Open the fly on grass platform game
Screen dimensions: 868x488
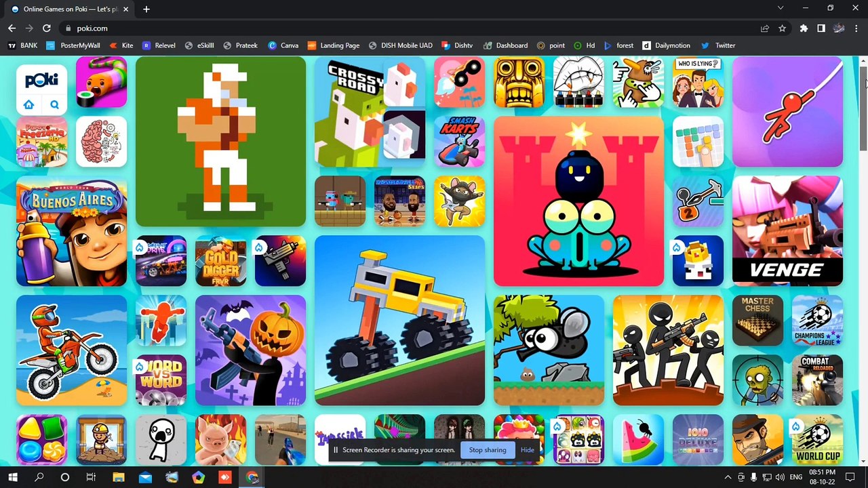(549, 350)
